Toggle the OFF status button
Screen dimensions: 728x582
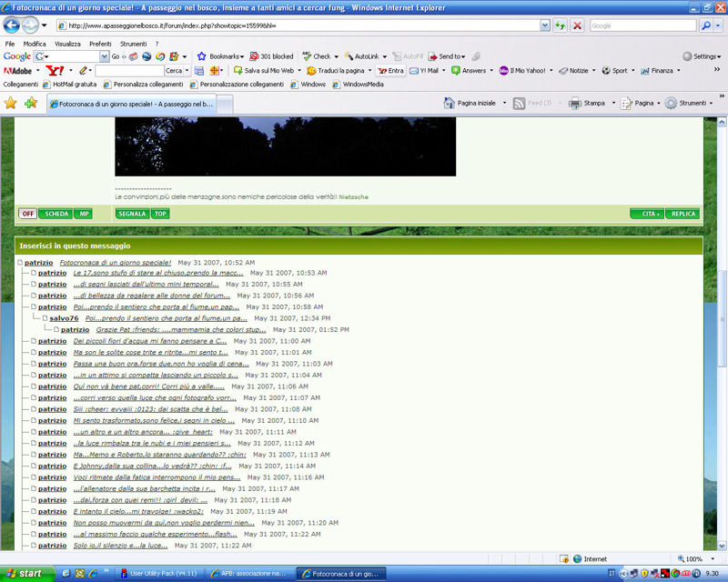[27, 214]
